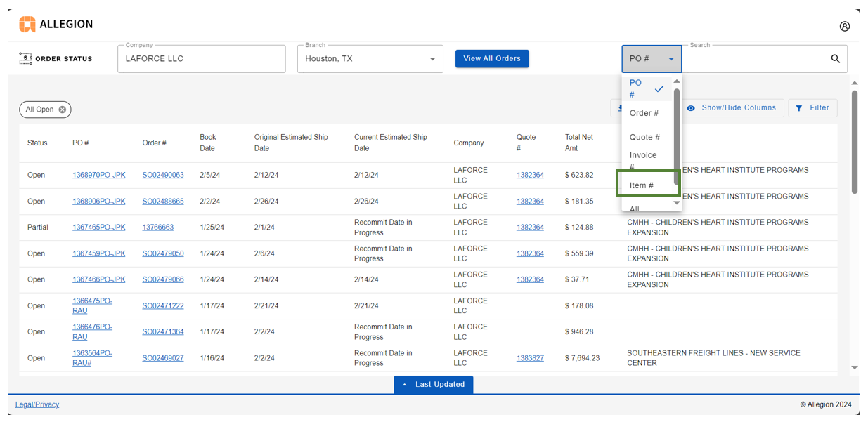Click the Company field with LAFORCE LLC
The image size is (868, 422).
(x=202, y=59)
